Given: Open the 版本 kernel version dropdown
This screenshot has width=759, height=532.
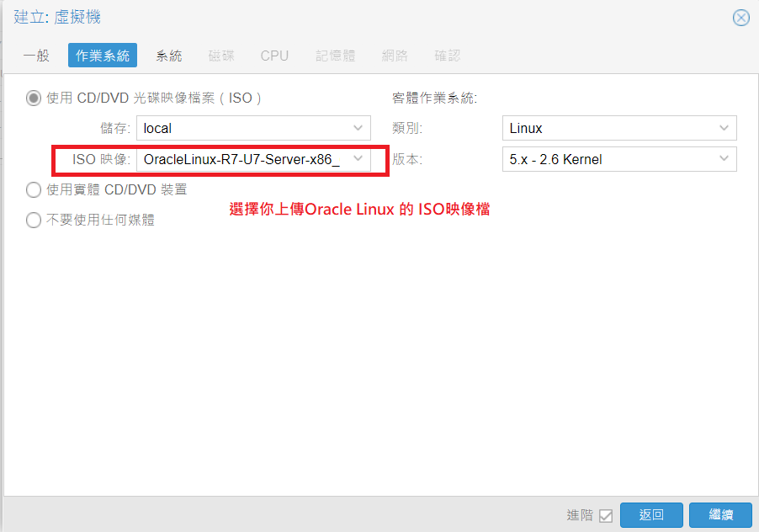Looking at the screenshot, I should (x=724, y=159).
